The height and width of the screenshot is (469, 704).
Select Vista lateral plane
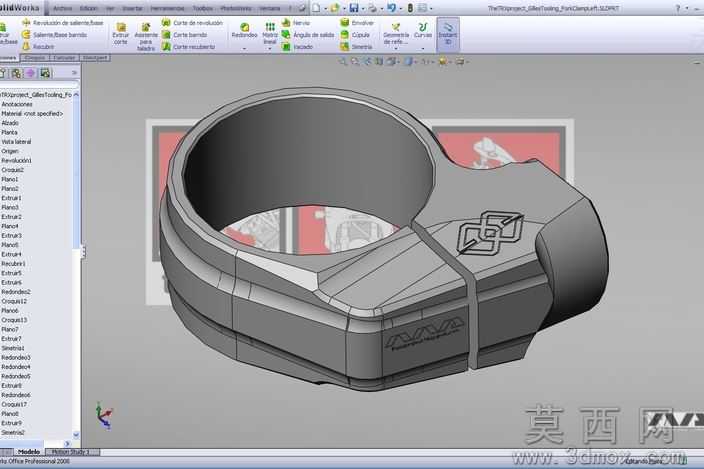pyautogui.click(x=16, y=142)
